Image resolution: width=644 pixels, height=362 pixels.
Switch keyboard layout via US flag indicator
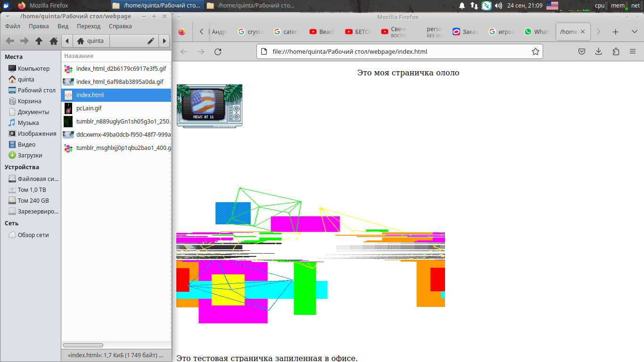(552, 6)
